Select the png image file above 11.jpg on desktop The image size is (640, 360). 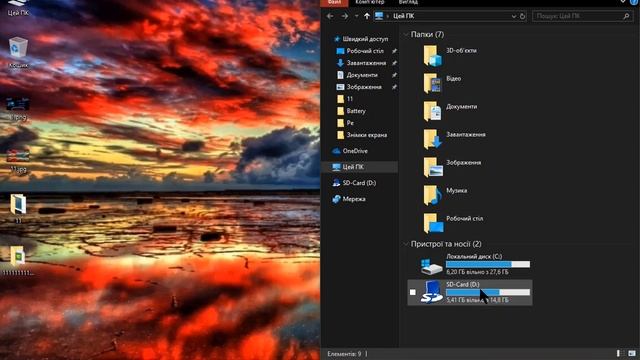pyautogui.click(x=18, y=108)
